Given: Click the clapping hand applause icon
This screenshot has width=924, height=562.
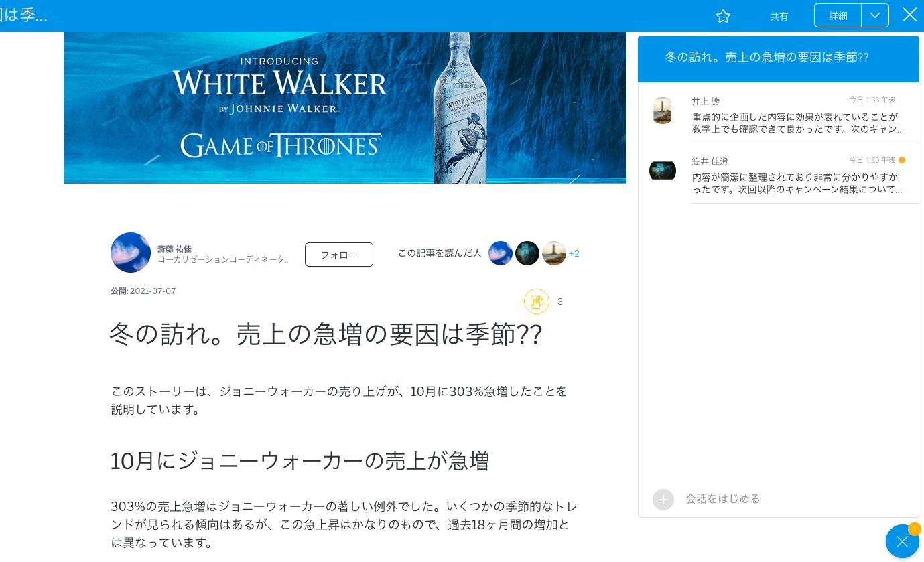Looking at the screenshot, I should pyautogui.click(x=537, y=301).
